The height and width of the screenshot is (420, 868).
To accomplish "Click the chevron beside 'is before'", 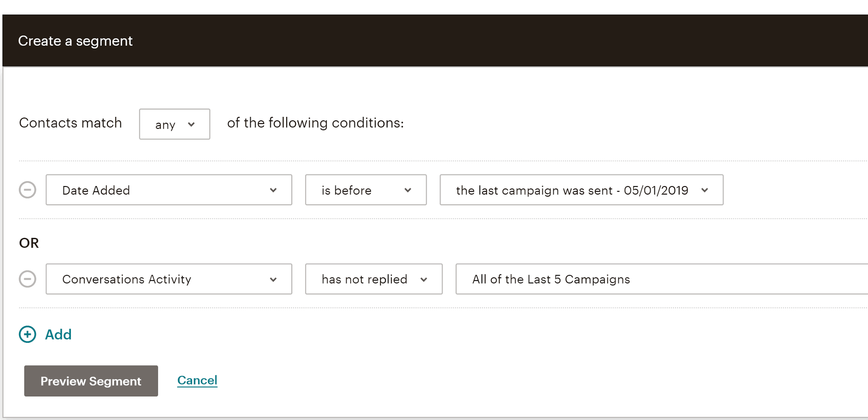I will [x=408, y=190].
